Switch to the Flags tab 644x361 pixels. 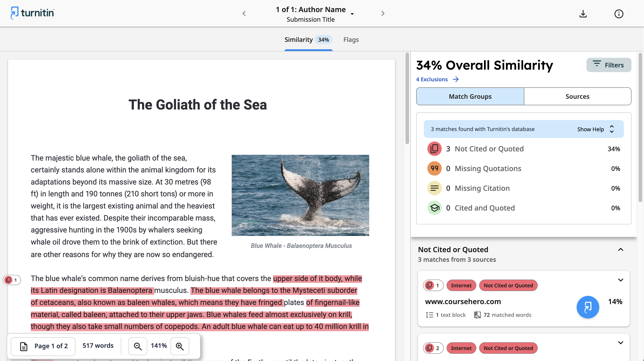[x=351, y=39]
